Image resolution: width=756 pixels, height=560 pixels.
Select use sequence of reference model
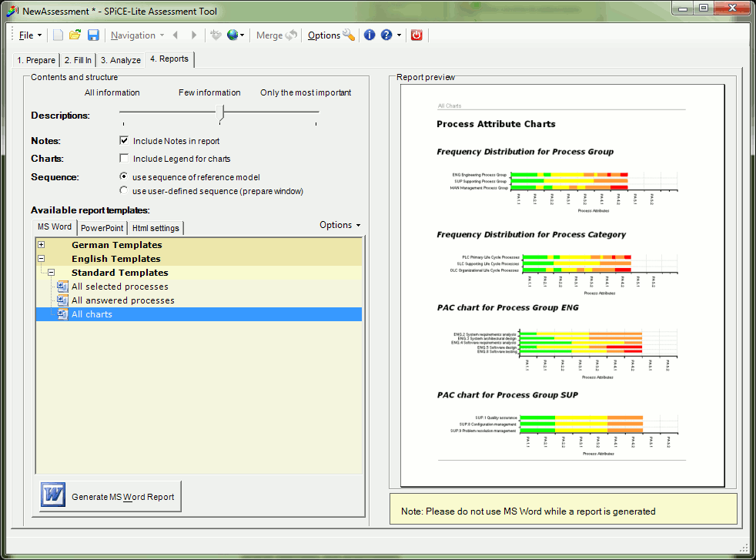[124, 176]
